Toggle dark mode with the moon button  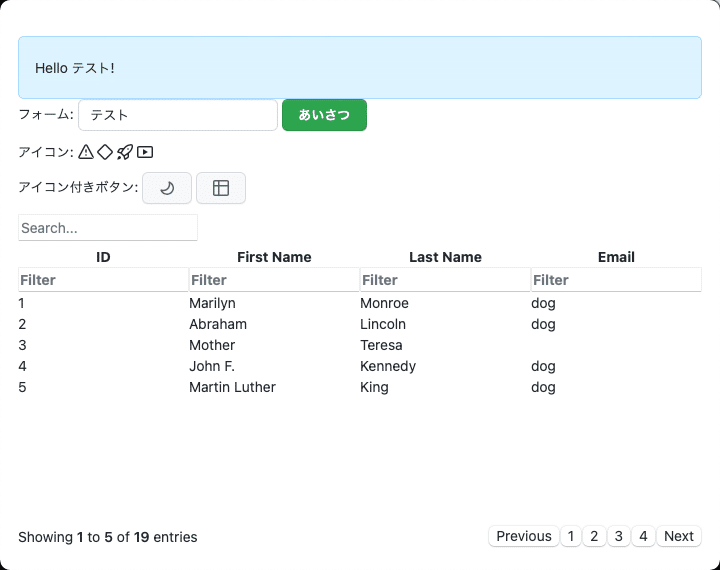[167, 188]
